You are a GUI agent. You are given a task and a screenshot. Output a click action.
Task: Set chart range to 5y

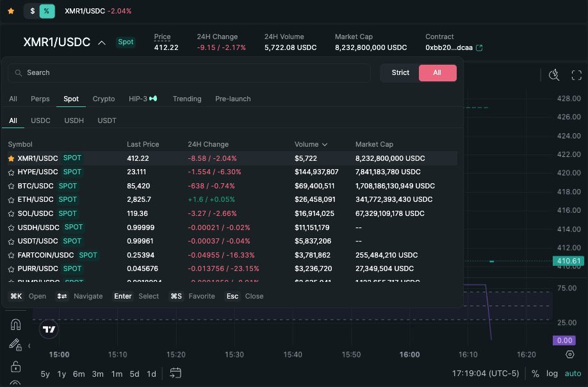[45, 374]
